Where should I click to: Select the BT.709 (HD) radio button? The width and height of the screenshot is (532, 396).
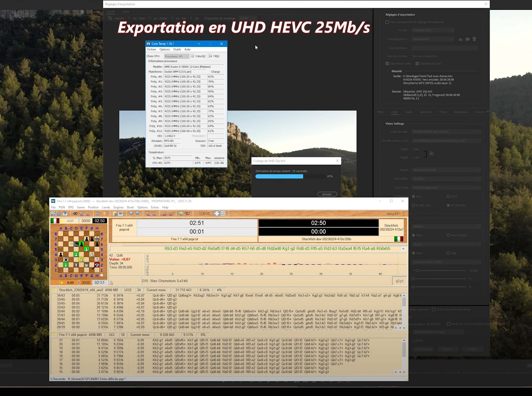448,205
